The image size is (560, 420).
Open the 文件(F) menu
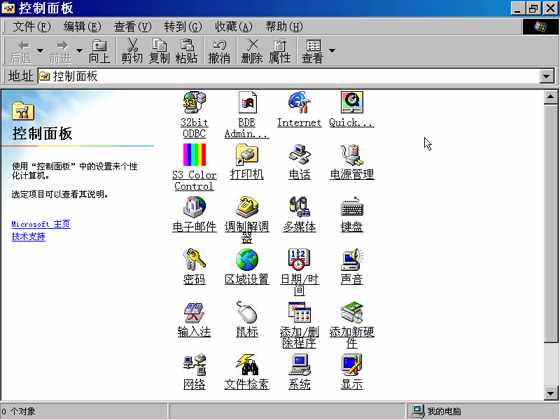point(31,26)
